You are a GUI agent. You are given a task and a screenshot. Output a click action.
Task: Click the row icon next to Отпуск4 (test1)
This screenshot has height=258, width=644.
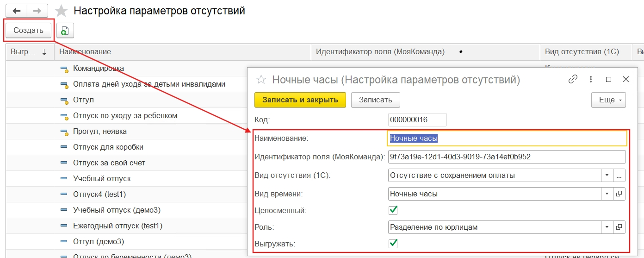click(64, 195)
